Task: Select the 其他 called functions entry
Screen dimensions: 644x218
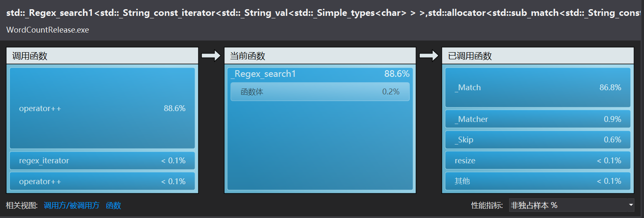Action: pos(538,181)
